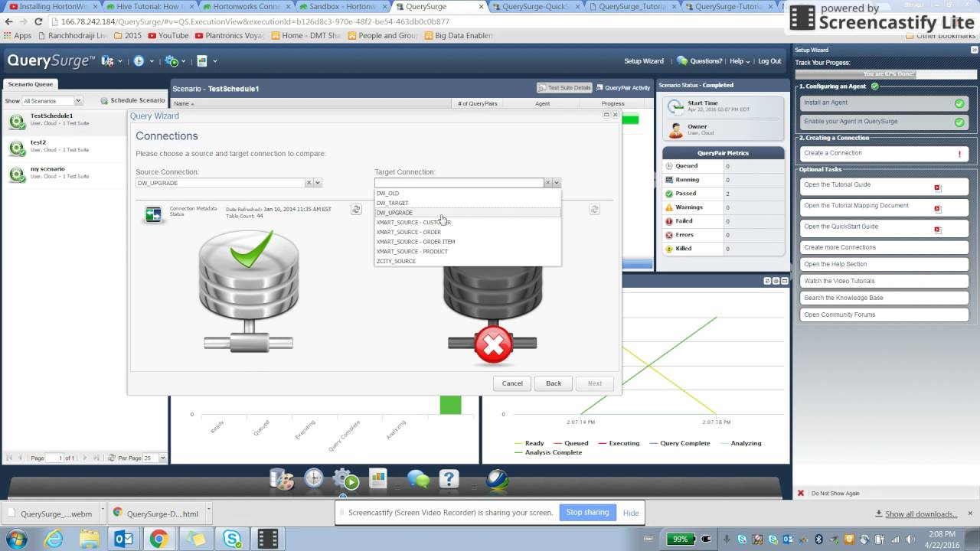Refresh target connection metadata
This screenshot has width=980, height=551.
point(594,209)
